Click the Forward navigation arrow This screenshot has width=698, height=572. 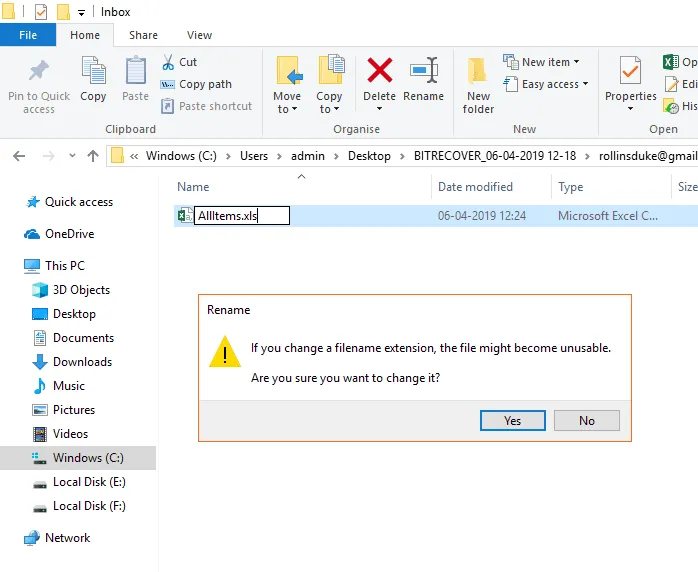coord(49,156)
